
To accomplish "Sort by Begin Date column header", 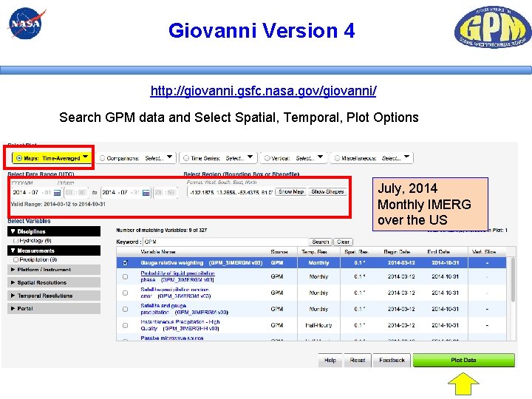I will [397, 252].
